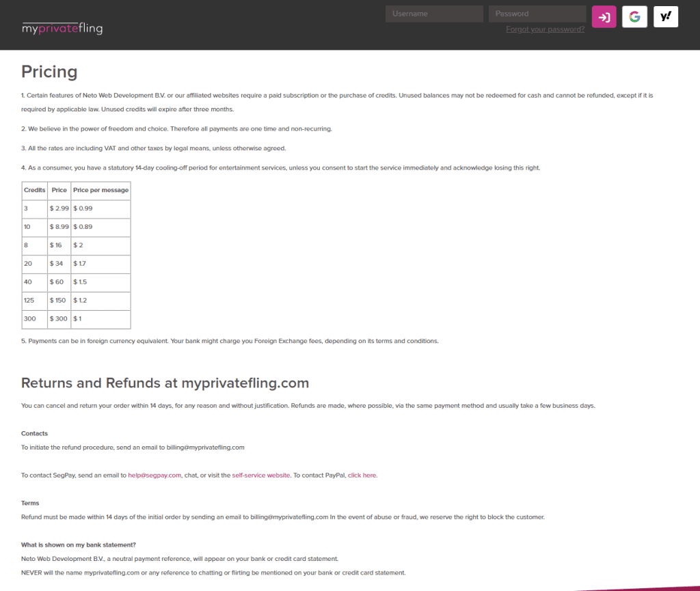Image resolution: width=700 pixels, height=591 pixels.
Task: Select the '$ 0.99' per message cell
Action: pyautogui.click(x=100, y=209)
